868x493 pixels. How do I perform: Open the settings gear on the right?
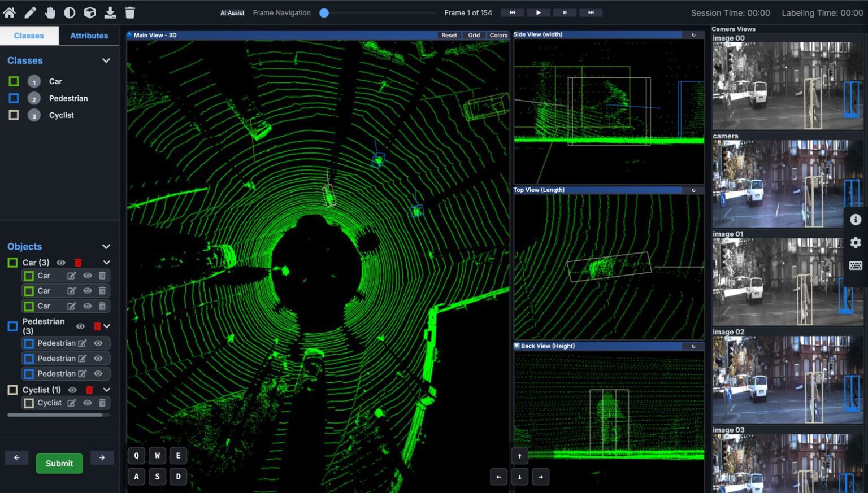(855, 243)
